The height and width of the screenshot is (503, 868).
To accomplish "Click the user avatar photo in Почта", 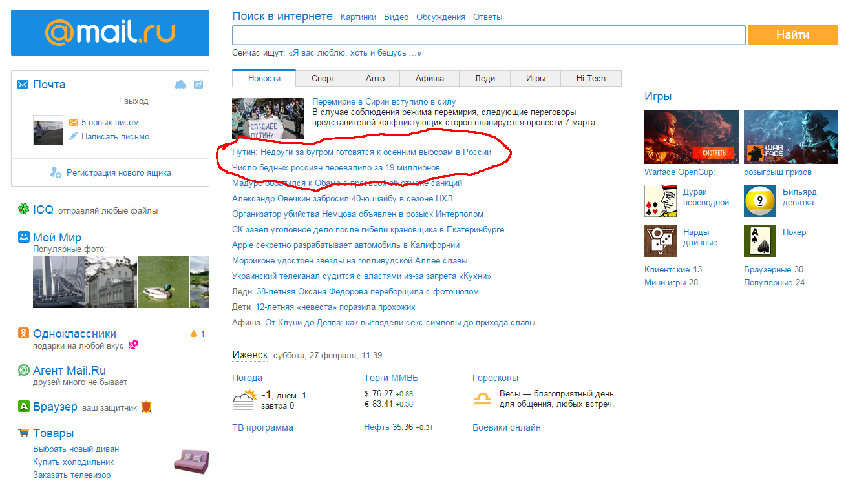I will point(48,130).
